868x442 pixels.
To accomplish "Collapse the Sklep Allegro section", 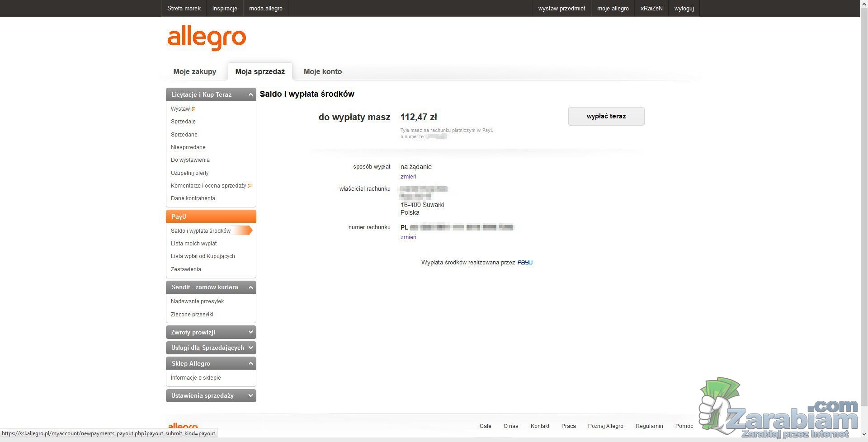I will [x=250, y=363].
